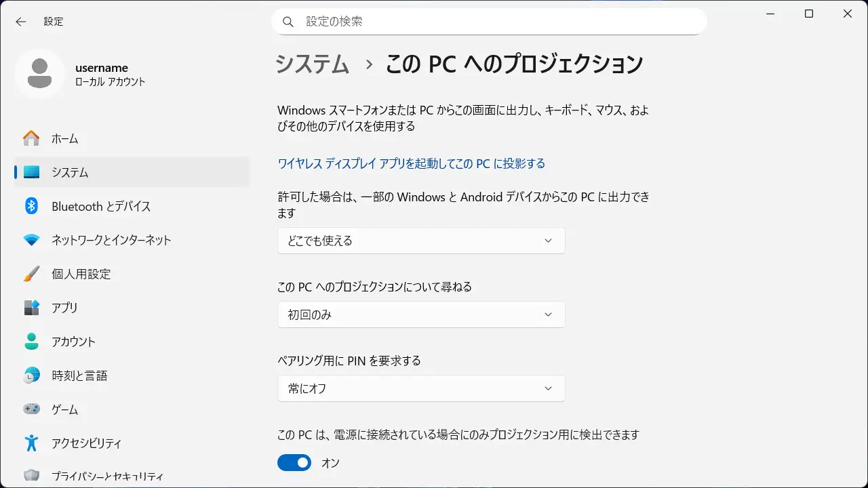868x488 pixels.
Task: Click the システム breadcrumb in the header
Action: tap(313, 64)
